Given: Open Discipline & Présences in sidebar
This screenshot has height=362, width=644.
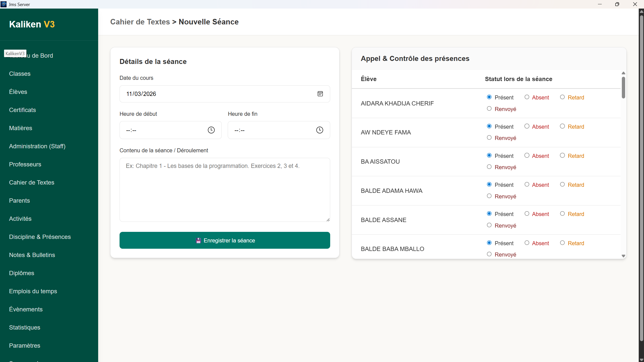Looking at the screenshot, I should pos(40,237).
